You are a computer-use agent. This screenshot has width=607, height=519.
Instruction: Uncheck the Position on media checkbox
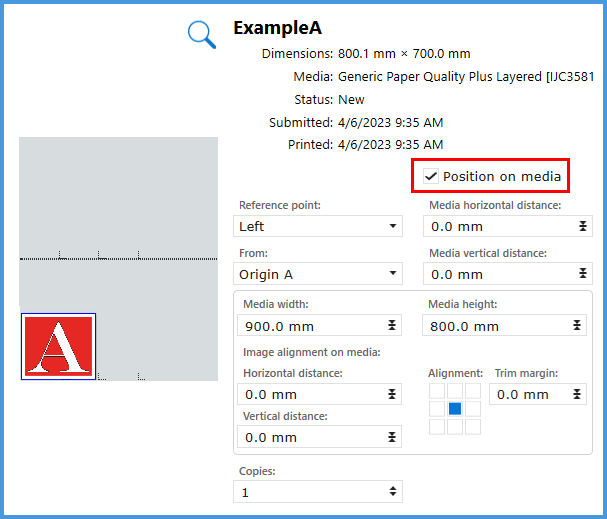(431, 176)
